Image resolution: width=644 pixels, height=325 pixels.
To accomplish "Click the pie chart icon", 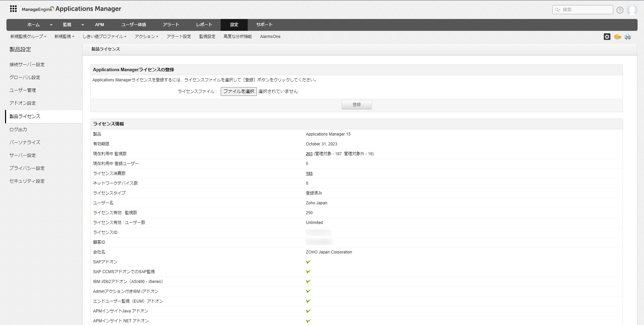I will (x=618, y=37).
